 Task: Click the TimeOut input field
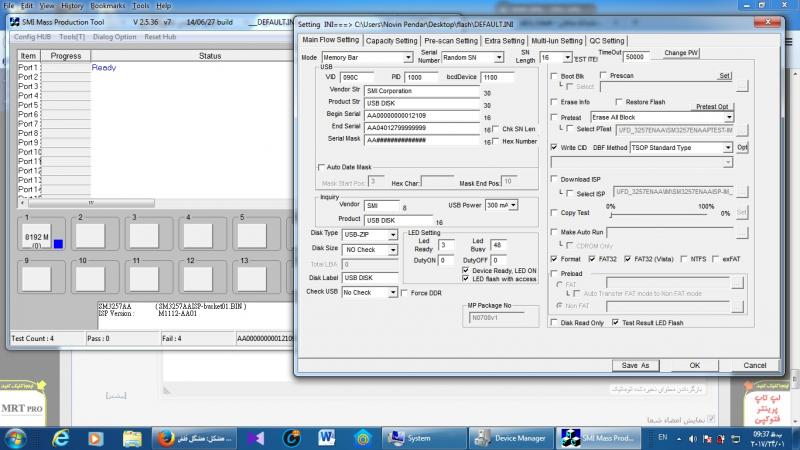[636, 57]
